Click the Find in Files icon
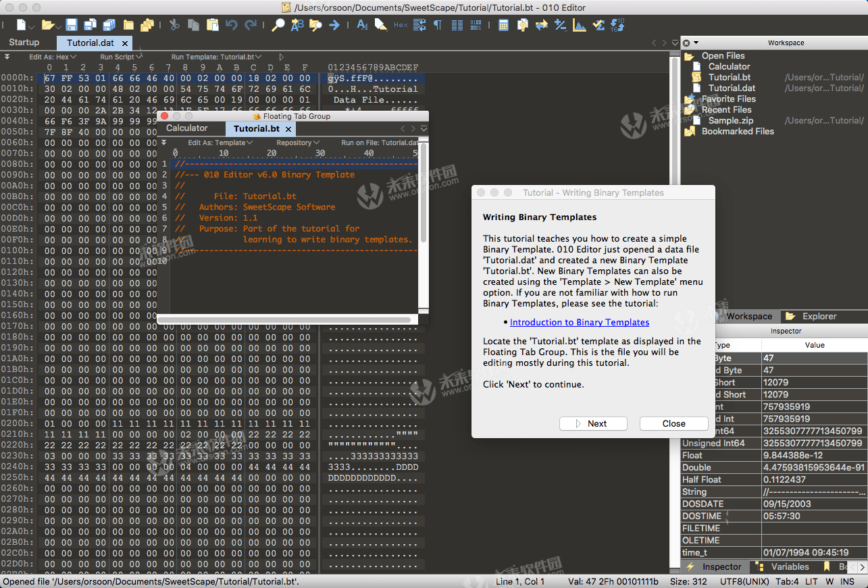 315,25
